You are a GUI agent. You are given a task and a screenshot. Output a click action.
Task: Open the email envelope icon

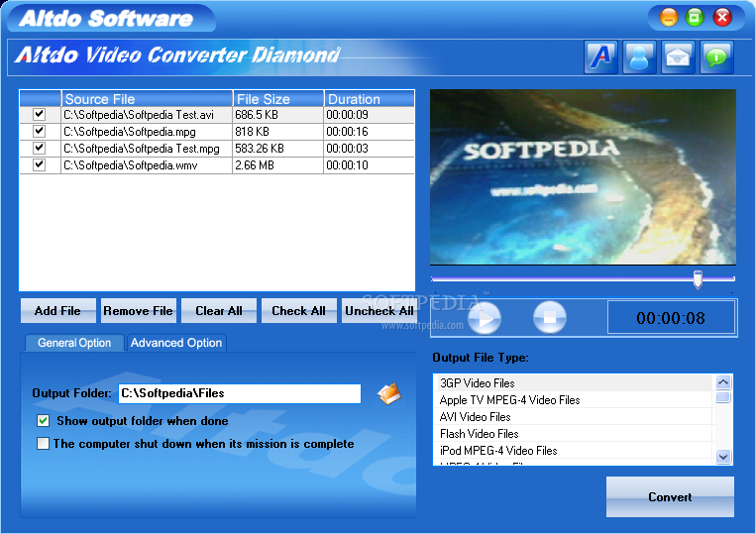pos(678,57)
